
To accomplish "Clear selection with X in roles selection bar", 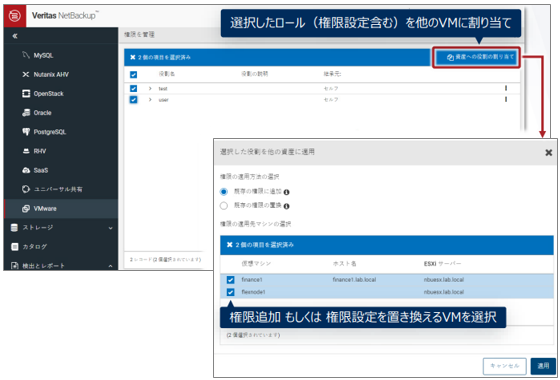I will click(x=132, y=57).
